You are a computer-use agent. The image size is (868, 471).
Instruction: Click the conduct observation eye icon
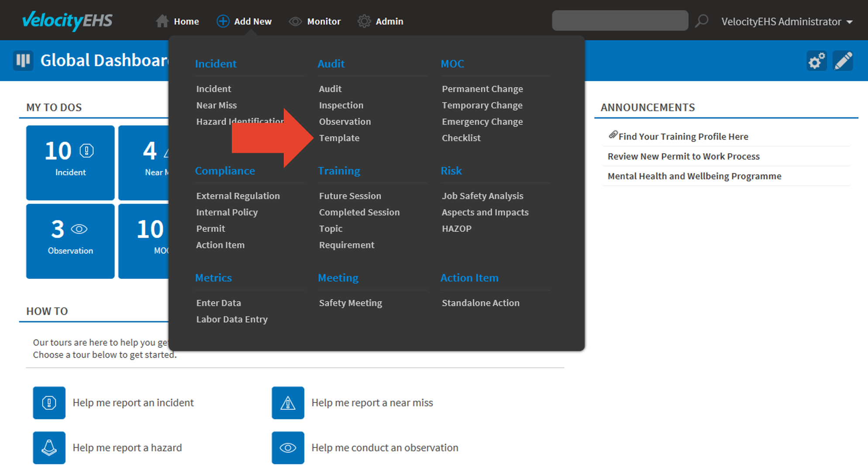point(288,447)
